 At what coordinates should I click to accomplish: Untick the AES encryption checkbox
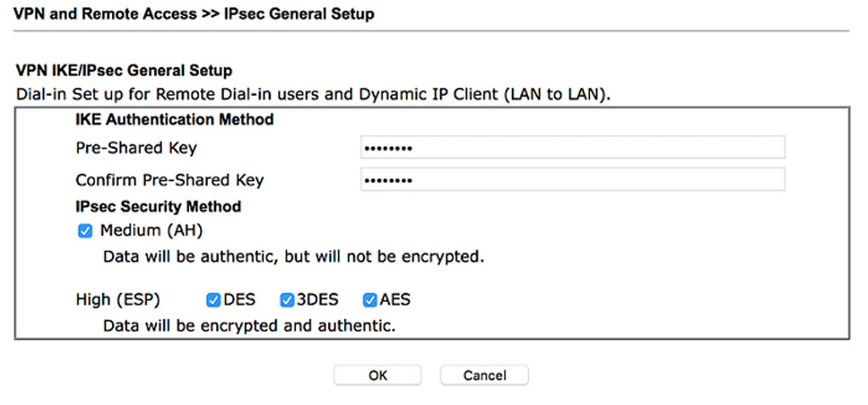370,299
